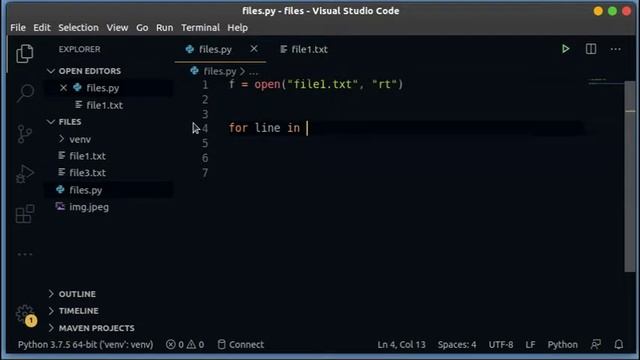Open the Selection menu
The image size is (640, 360).
(x=78, y=27)
